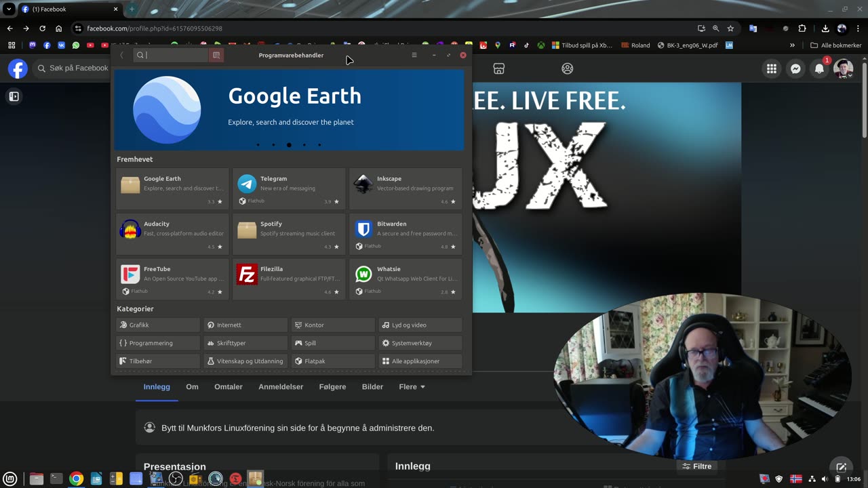Click Facebook logo home icon

coord(18,68)
